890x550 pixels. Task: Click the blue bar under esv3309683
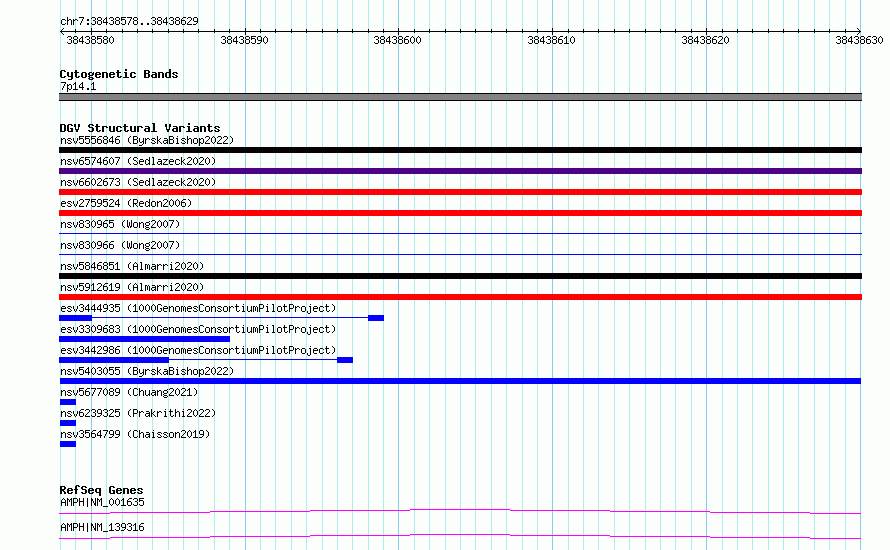[x=145, y=339]
